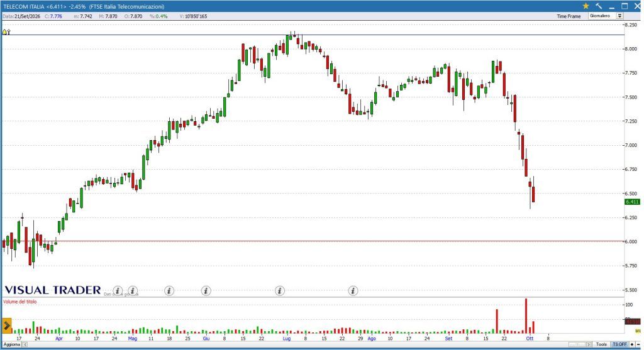
Task: Open info marker near 24 April date
Action: coord(118,291)
